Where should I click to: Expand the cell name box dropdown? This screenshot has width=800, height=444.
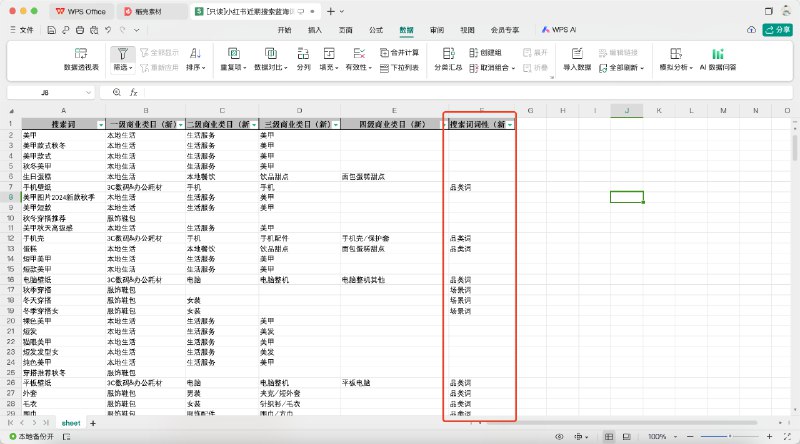[x=88, y=92]
